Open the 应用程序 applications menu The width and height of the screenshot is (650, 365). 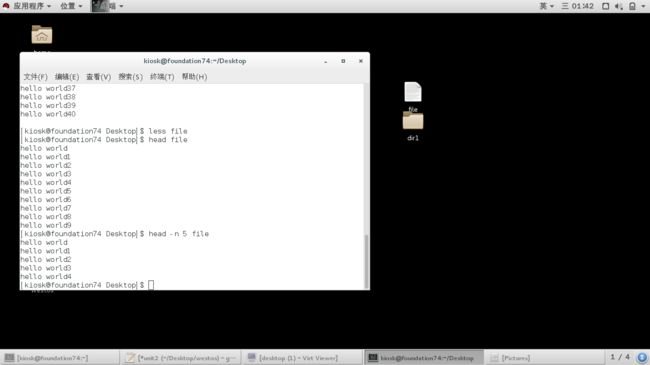[32, 6]
